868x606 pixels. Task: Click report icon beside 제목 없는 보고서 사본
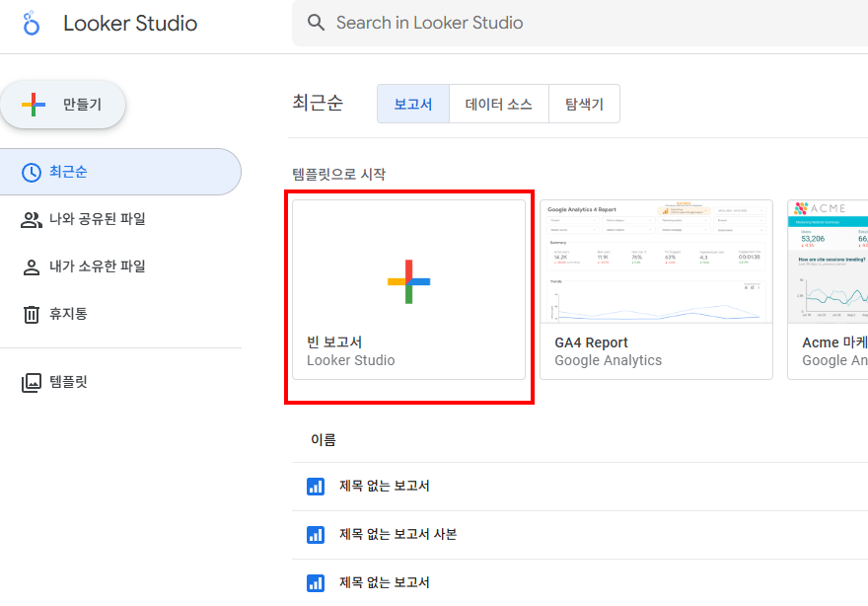pos(316,535)
